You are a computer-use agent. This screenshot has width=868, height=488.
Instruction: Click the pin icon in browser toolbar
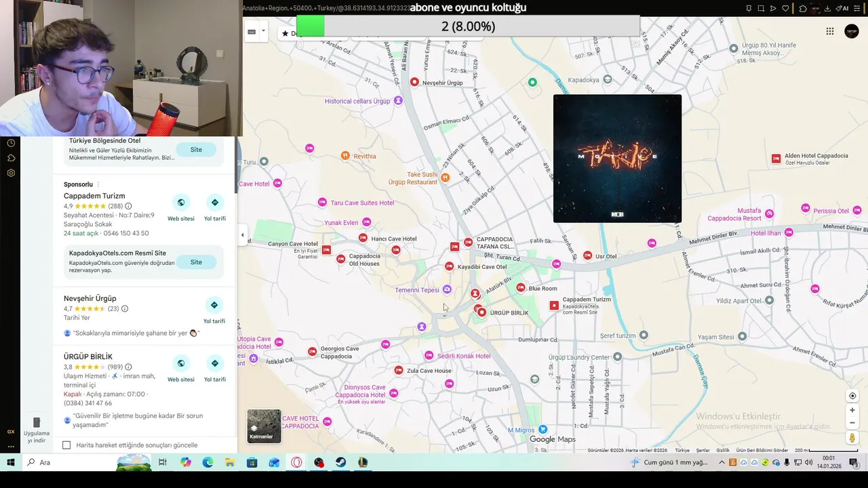point(749,8)
